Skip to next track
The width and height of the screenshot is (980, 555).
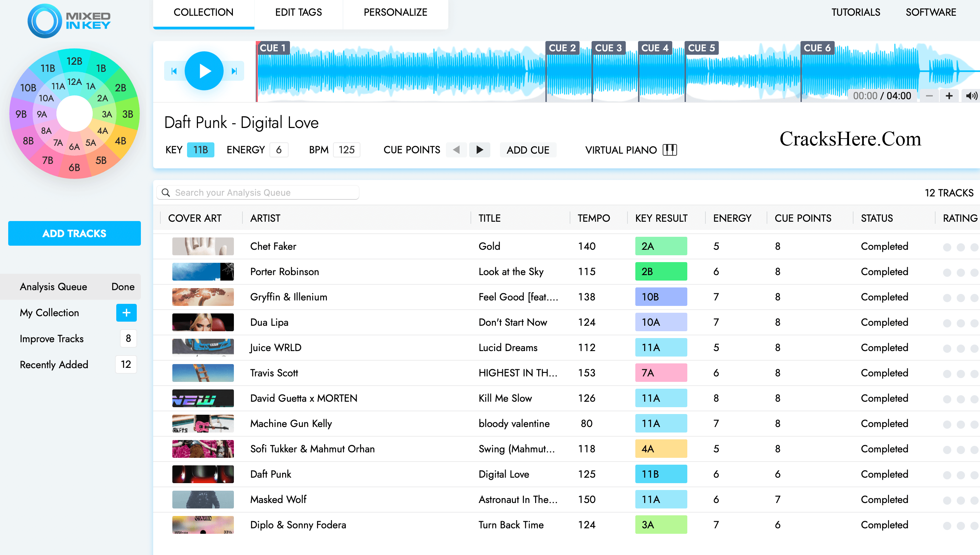click(234, 71)
